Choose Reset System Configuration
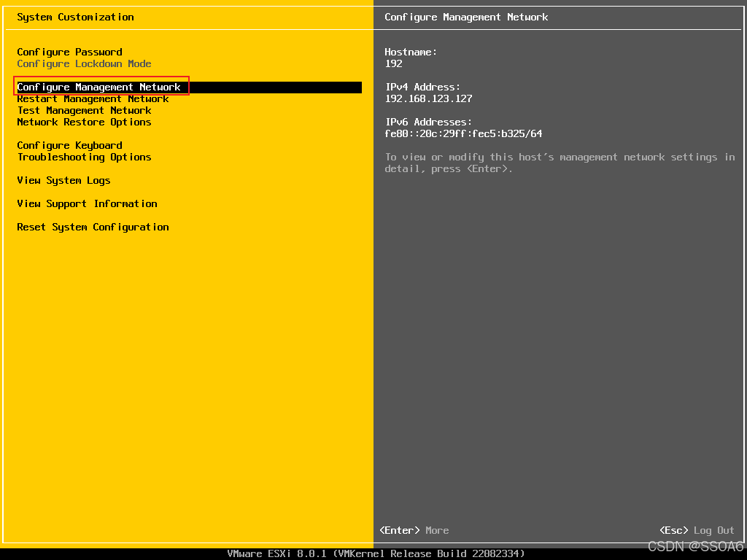The image size is (747, 560). 93,227
